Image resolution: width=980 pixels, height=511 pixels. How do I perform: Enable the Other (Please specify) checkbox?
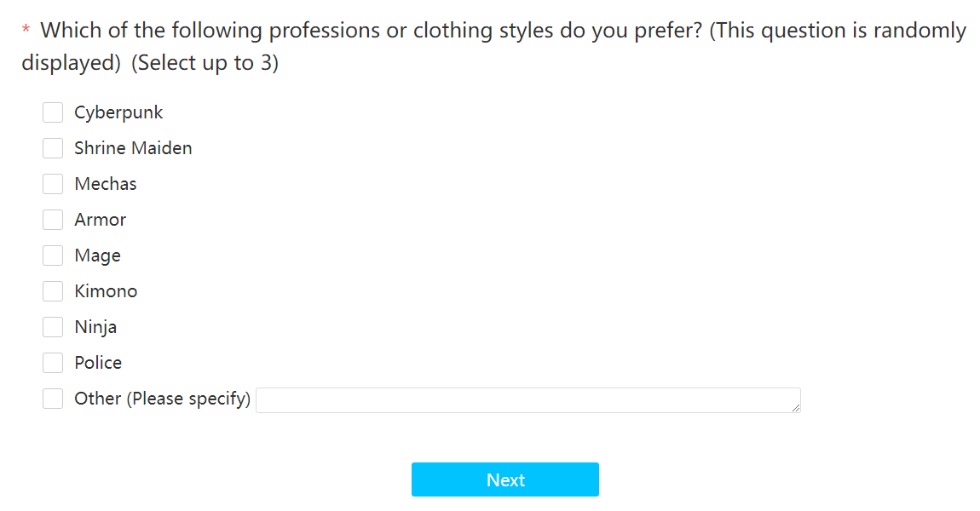[53, 399]
